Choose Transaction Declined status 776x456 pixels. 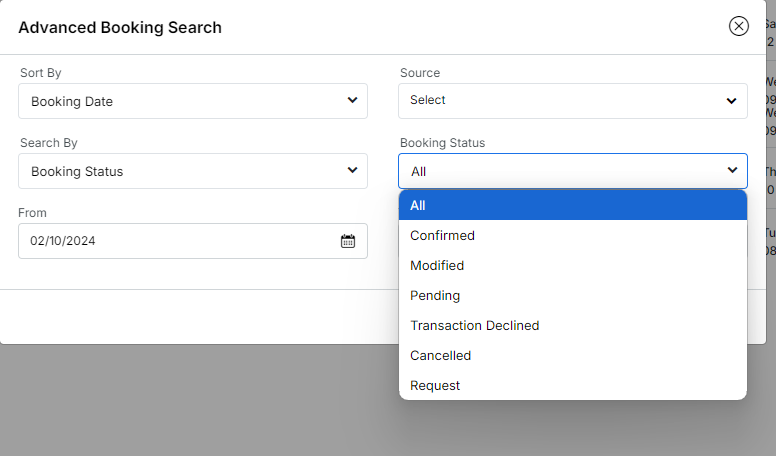[475, 326]
